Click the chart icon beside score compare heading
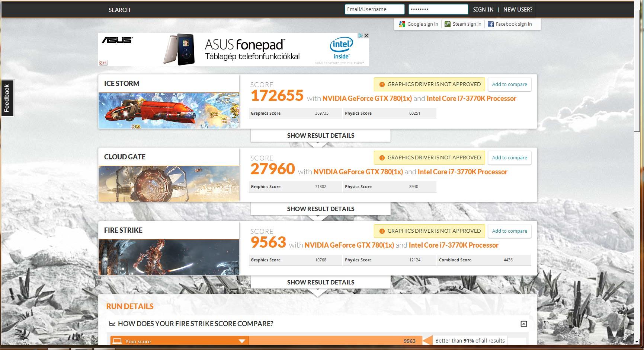Image resolution: width=644 pixels, height=350 pixels. click(x=112, y=324)
